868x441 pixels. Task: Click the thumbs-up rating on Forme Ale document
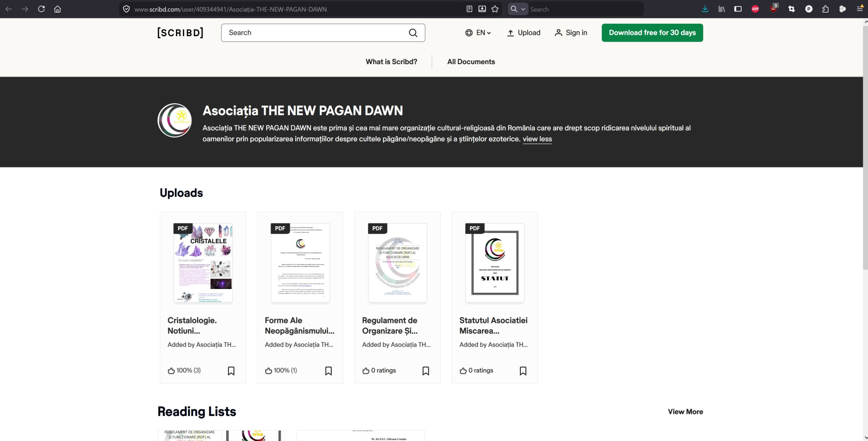[269, 371]
